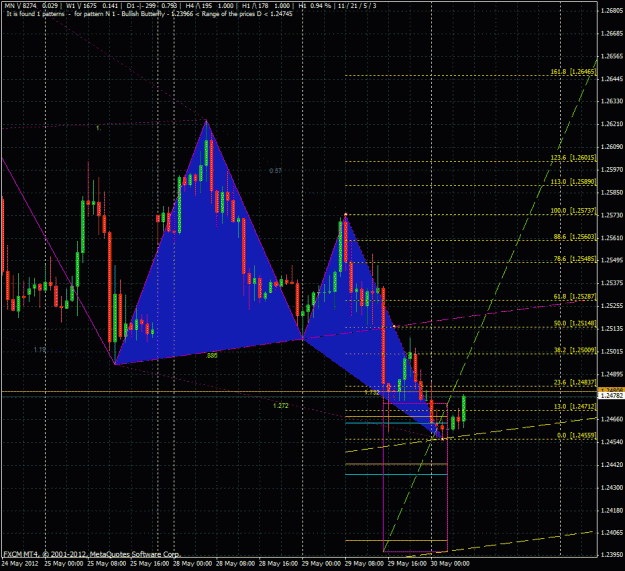The width and height of the screenshot is (625, 571).
Task: Click the 1.26330 value on price axis
Action: coord(611,102)
